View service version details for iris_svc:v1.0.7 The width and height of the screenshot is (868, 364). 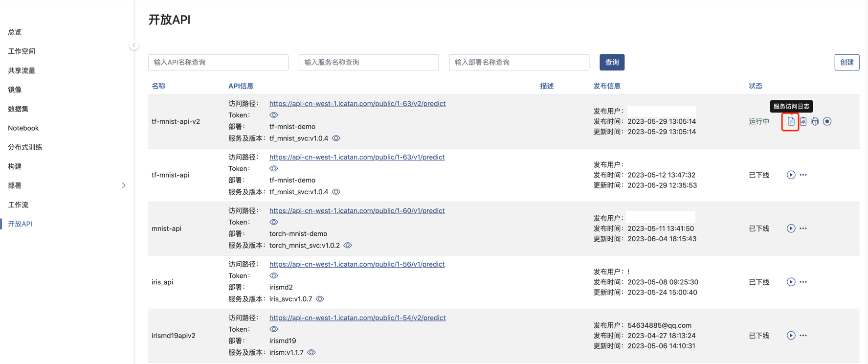320,299
